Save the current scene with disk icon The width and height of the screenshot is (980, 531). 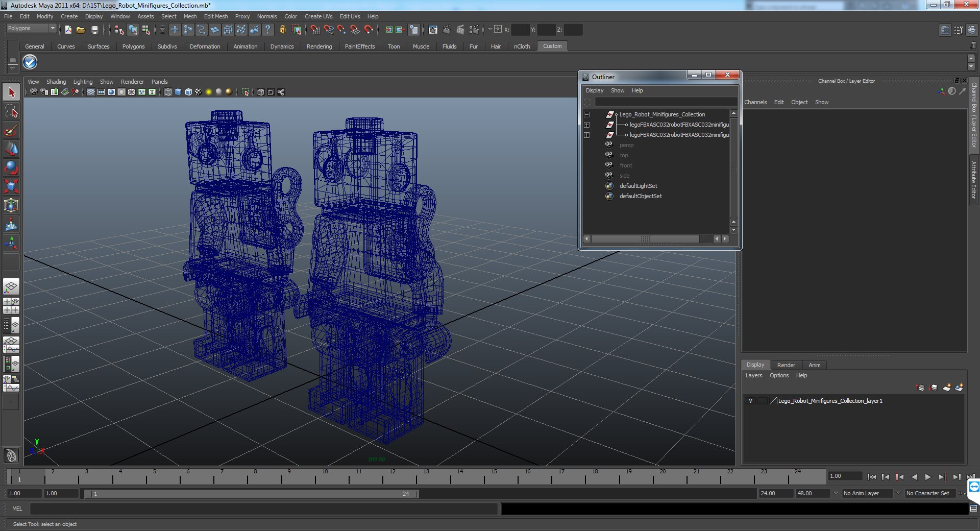pos(94,30)
